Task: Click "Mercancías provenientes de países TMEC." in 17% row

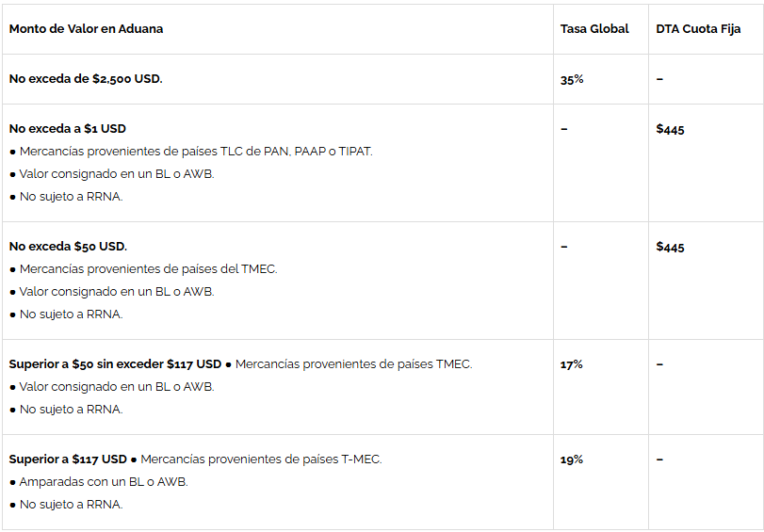Action: 353,364
